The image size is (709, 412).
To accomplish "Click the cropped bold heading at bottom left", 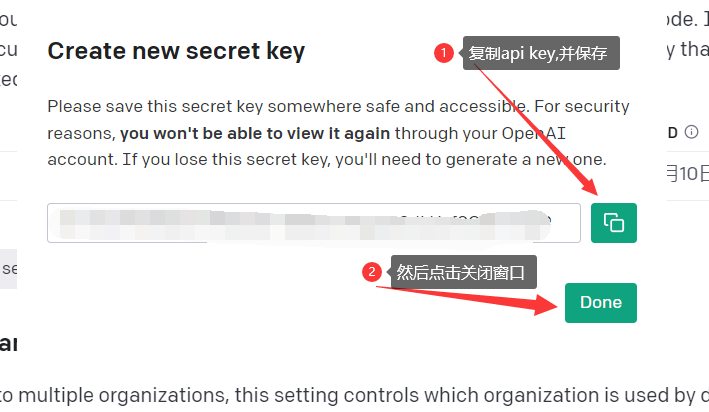I will pos(9,344).
